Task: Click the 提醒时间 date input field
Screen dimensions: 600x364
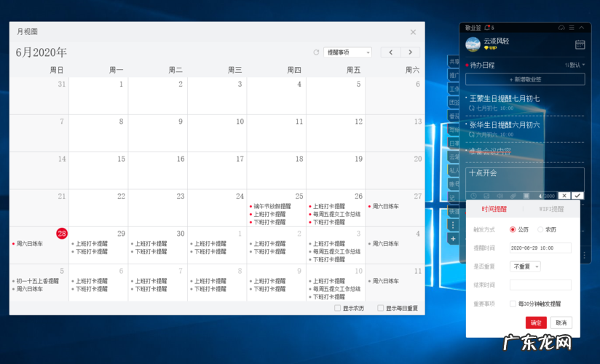Action: [x=540, y=248]
